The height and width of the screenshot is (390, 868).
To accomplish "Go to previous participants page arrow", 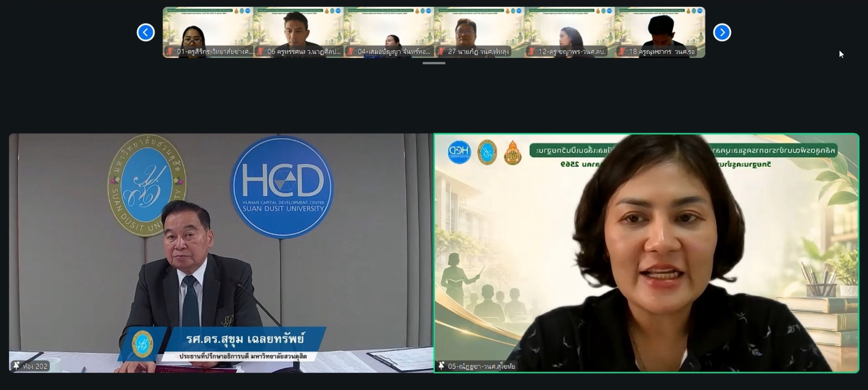I will [x=146, y=32].
